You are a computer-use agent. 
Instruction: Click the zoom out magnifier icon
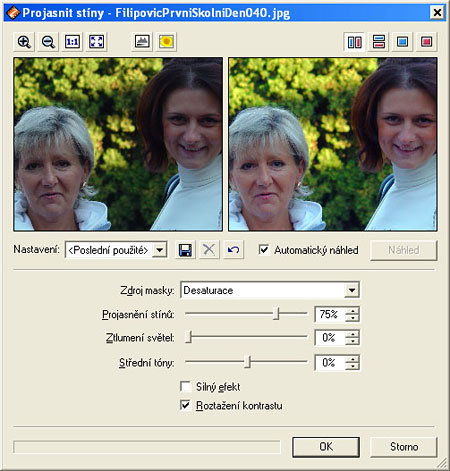click(48, 42)
